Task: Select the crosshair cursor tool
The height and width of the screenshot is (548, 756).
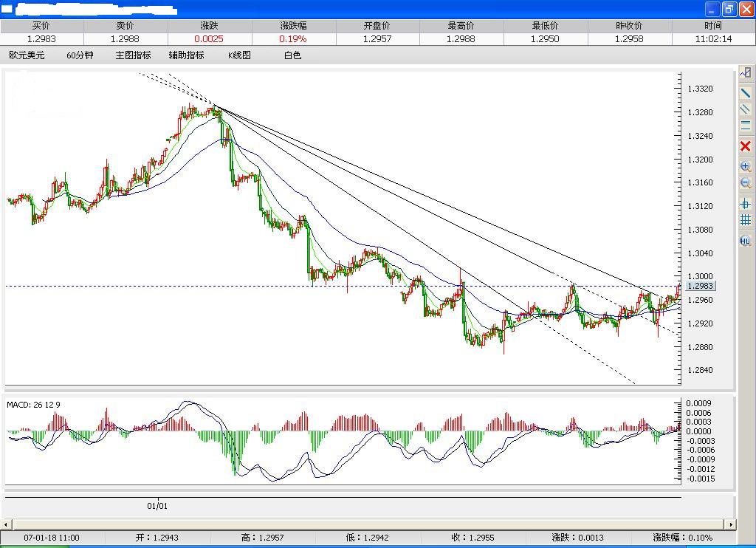Action: [746, 204]
